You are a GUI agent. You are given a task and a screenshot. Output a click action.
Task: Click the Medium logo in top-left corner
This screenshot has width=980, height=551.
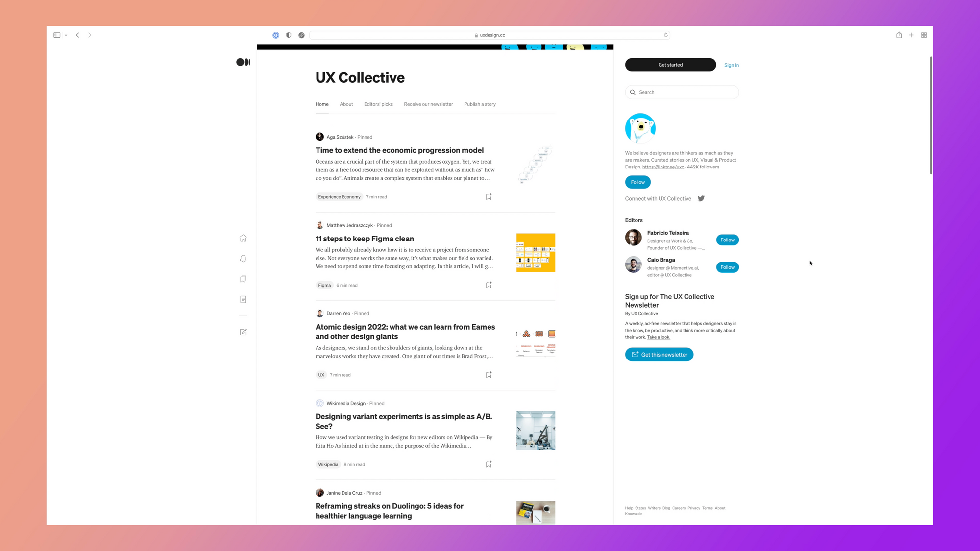pyautogui.click(x=243, y=62)
